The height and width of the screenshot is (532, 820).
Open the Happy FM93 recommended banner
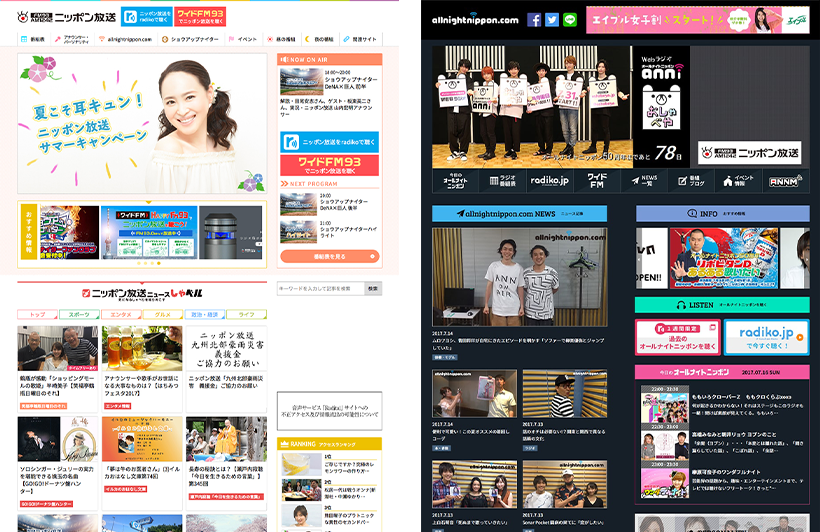[149, 232]
